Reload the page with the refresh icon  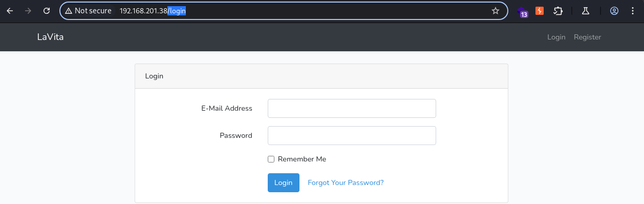point(47,11)
